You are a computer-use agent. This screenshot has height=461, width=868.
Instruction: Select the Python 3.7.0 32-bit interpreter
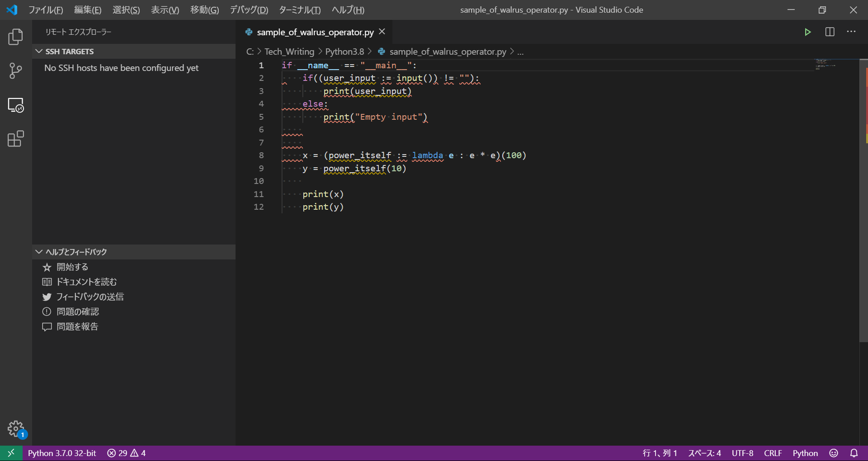click(x=62, y=453)
